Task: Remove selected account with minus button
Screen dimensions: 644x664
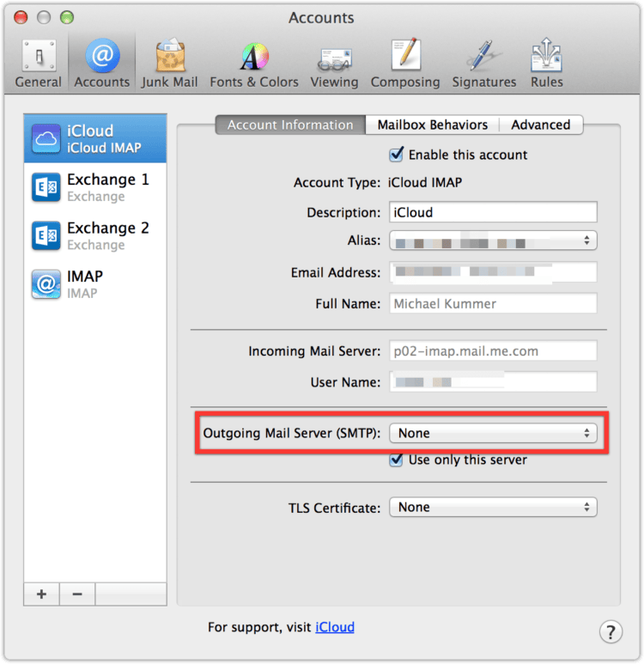Action: (x=77, y=594)
